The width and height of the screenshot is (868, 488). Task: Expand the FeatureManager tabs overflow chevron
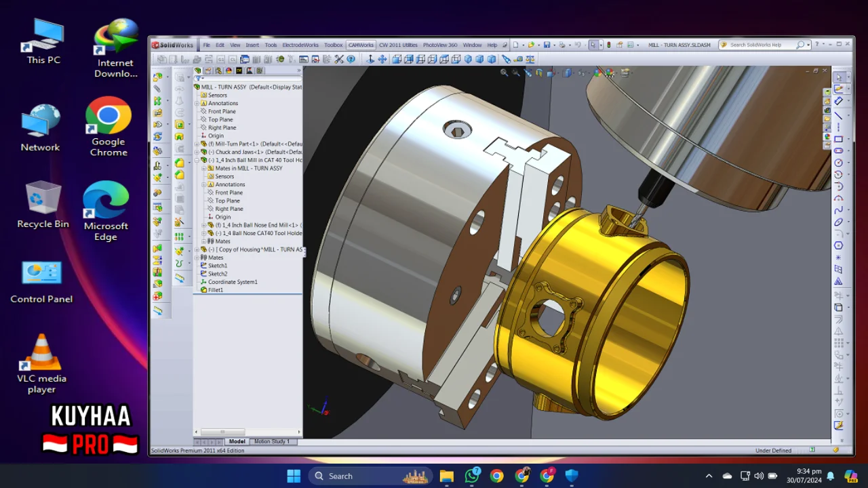tap(299, 70)
